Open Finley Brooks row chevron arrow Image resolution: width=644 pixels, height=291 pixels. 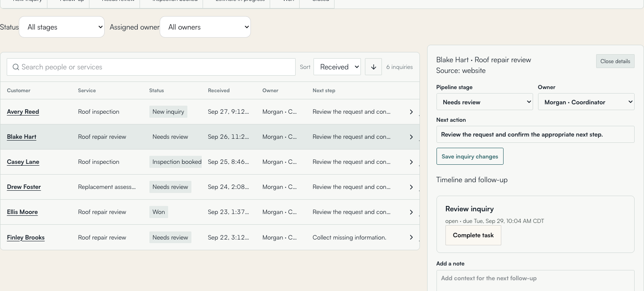click(411, 237)
